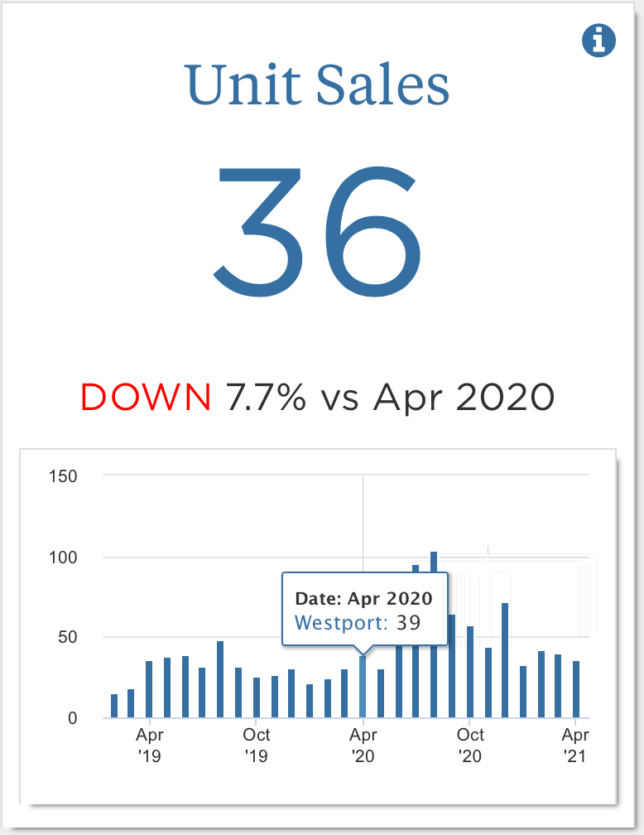The width and height of the screenshot is (644, 835).
Task: Click the Aug 2019 bar
Action: click(220, 679)
